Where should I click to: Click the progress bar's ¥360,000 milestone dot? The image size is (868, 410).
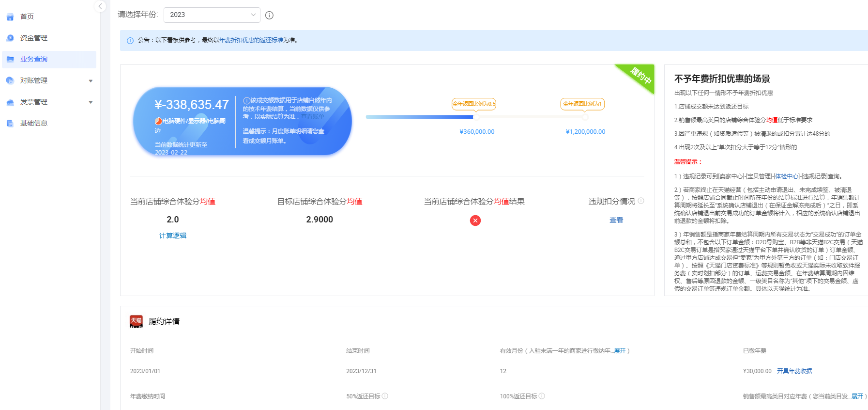[x=476, y=117]
